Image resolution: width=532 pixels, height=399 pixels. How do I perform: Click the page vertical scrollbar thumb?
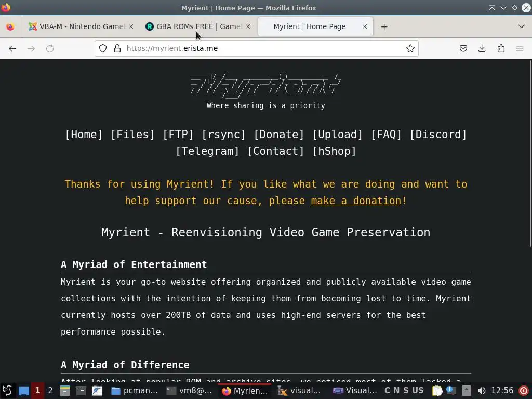point(530,153)
